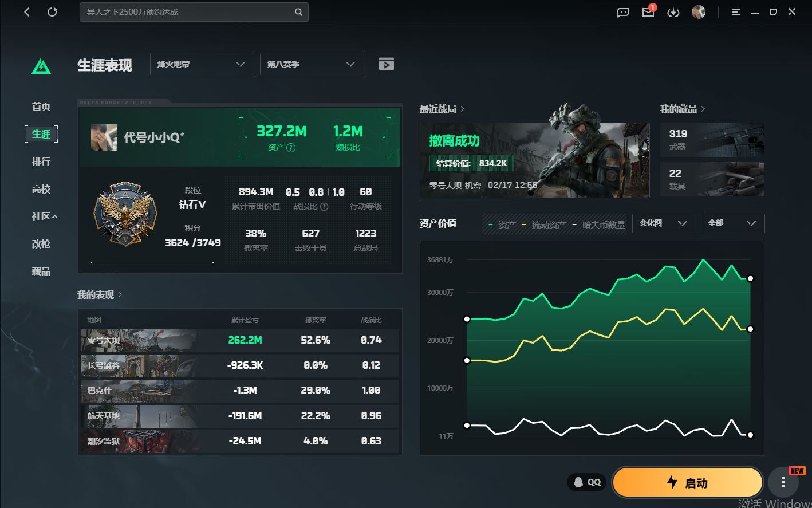Open the 我的藏品 link
This screenshot has width=812, height=508.
pyautogui.click(x=682, y=109)
